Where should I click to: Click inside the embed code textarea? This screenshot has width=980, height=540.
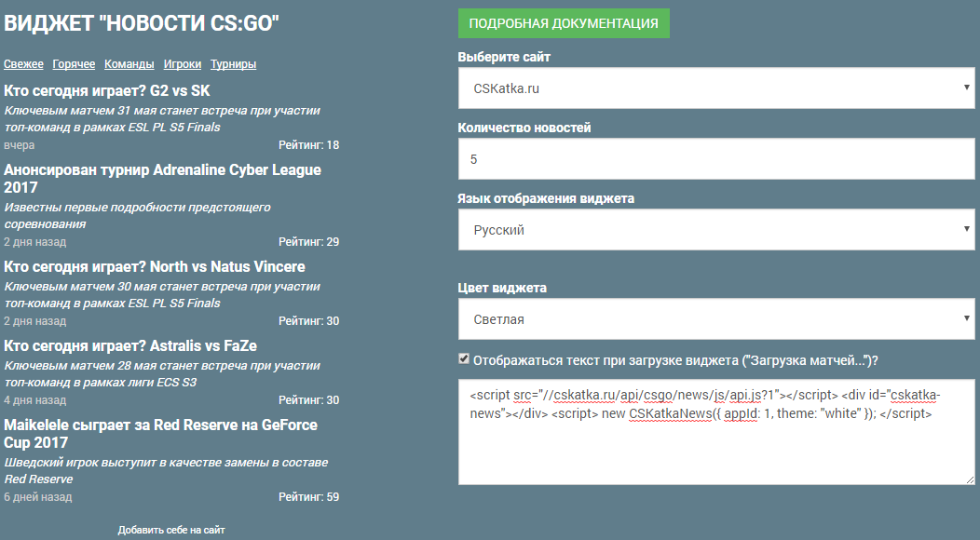tap(716, 431)
